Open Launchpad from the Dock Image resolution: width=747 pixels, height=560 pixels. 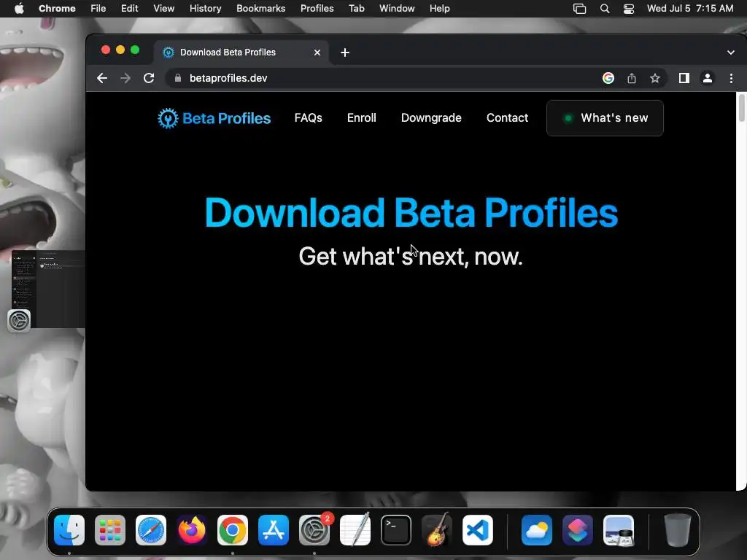coord(110,530)
